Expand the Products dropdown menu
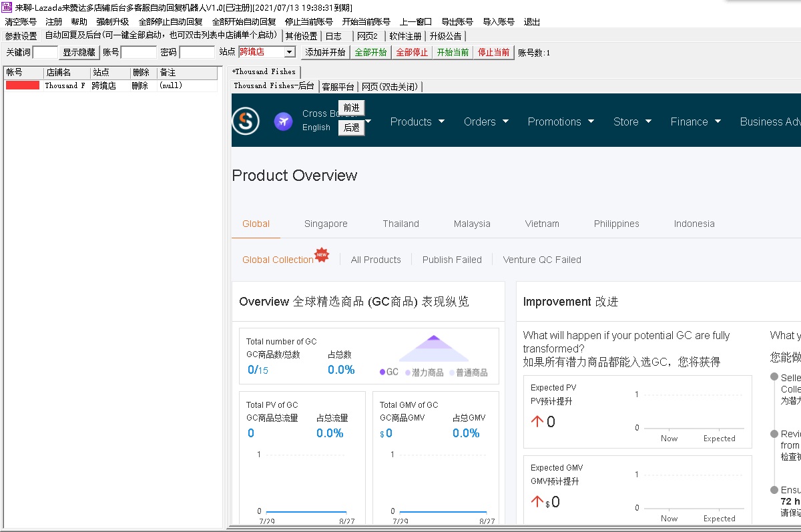 [x=417, y=121]
